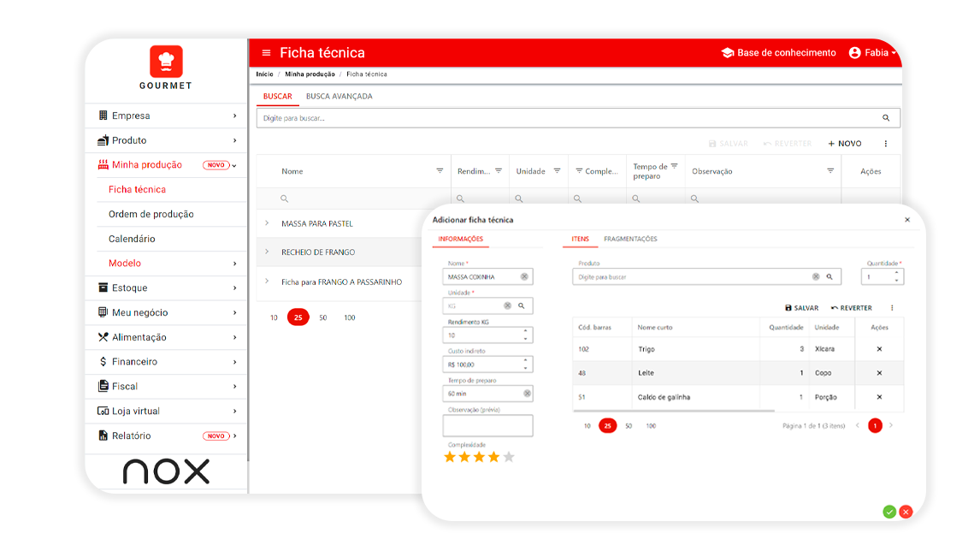Open Base de conhecimento graduation cap link
980x551 pixels.
778,53
